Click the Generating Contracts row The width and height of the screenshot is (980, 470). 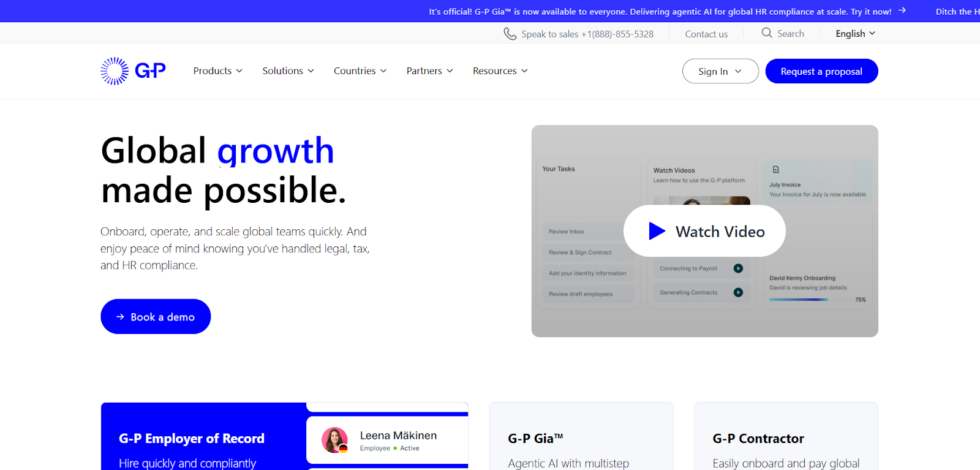(701, 292)
